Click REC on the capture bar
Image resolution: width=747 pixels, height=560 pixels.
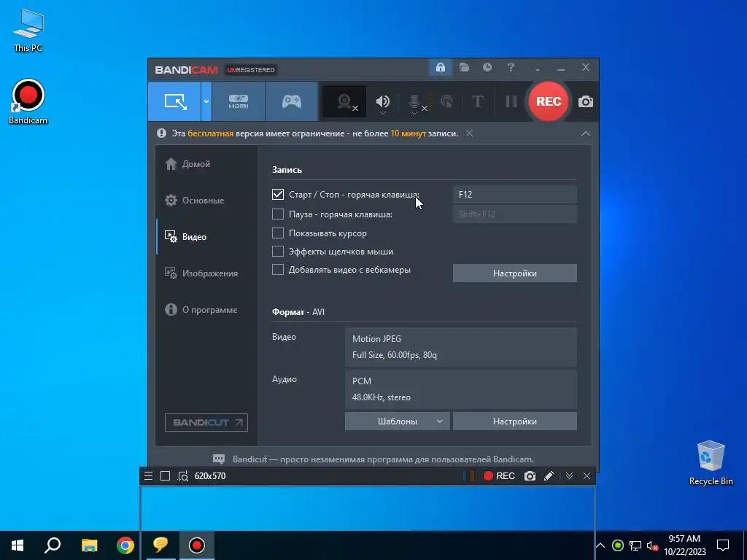click(499, 476)
